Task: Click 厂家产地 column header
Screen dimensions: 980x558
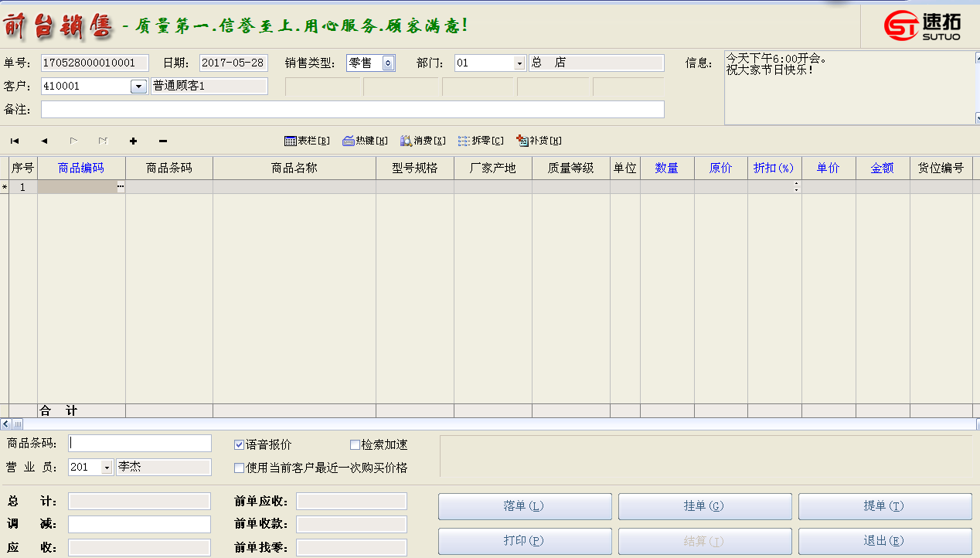Action: [x=493, y=168]
